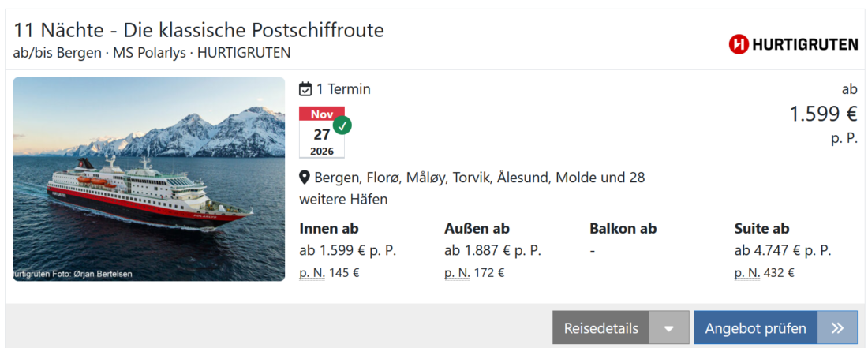Click the Hurtigruten logo icon
This screenshot has height=348, width=868.
[739, 44]
